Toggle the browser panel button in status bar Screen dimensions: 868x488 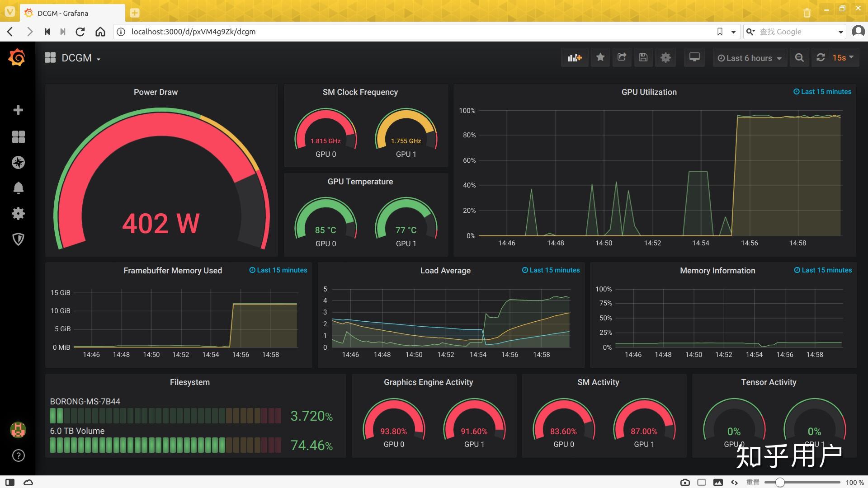click(x=10, y=482)
